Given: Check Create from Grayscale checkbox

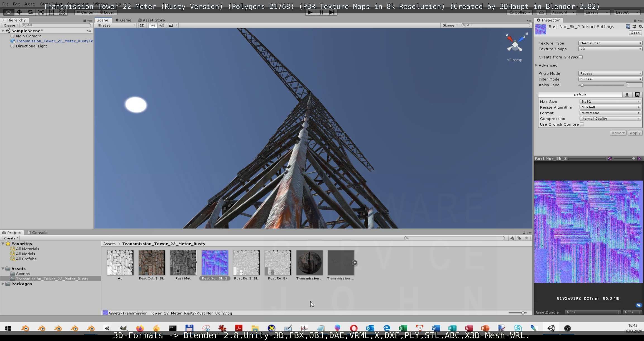Looking at the screenshot, I should point(581,57).
